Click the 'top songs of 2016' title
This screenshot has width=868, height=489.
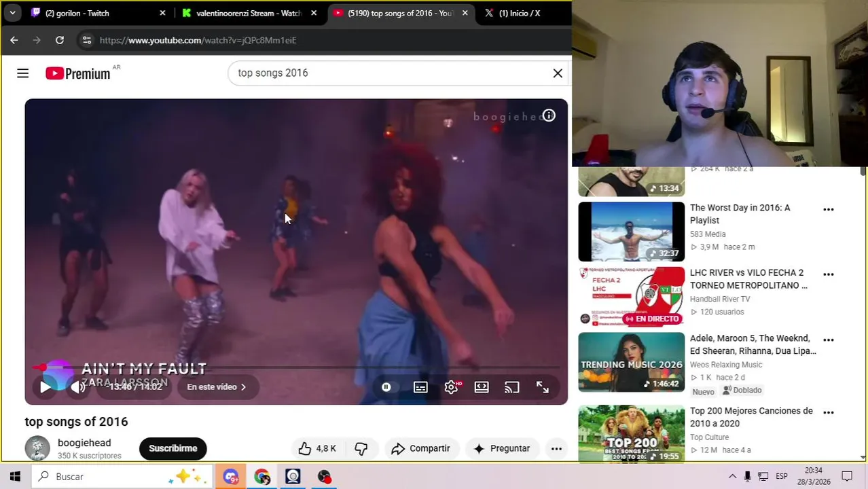76,422
